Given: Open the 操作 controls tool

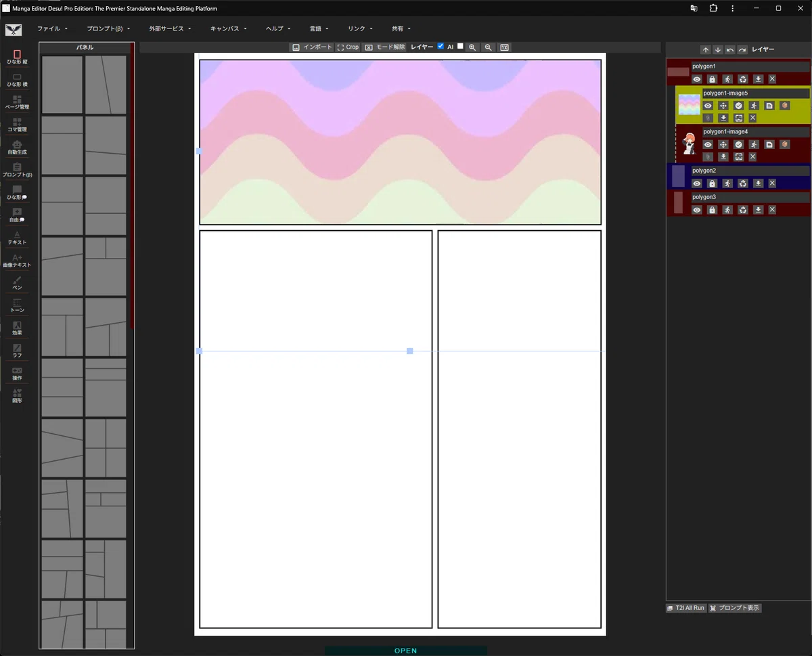Looking at the screenshot, I should pyautogui.click(x=17, y=374).
